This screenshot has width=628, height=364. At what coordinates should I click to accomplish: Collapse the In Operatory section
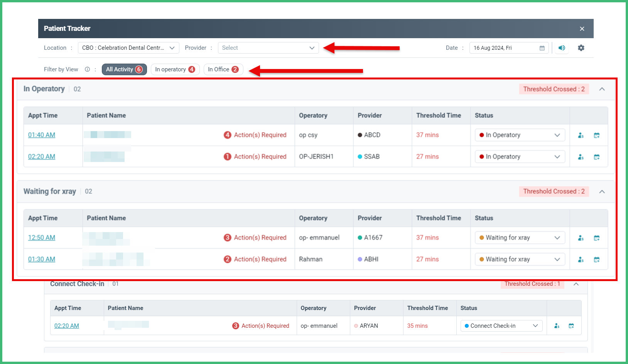[x=602, y=89]
